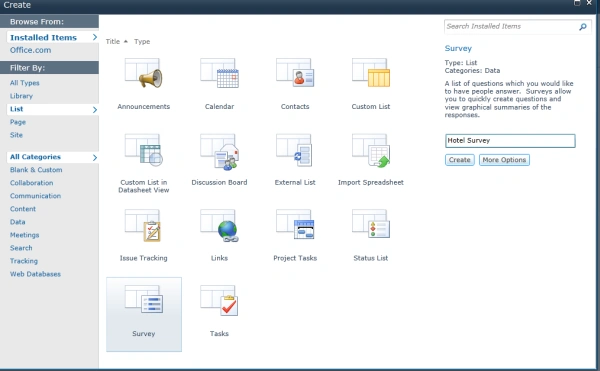Select the Tasks checkmark icon
Image resolution: width=600 pixels, height=371 pixels.
(x=219, y=300)
